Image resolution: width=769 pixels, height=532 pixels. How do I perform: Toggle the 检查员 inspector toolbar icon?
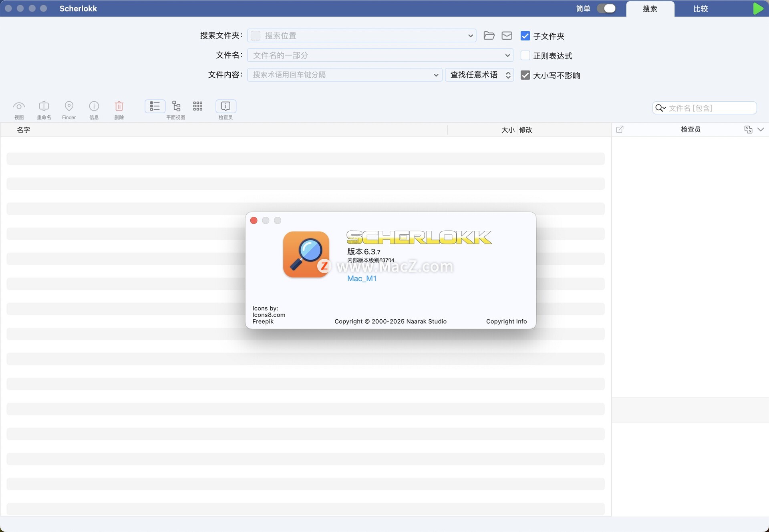[x=226, y=106]
